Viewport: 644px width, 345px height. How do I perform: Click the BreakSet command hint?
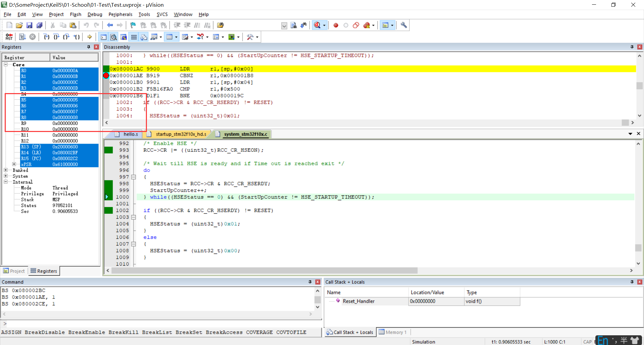[189, 332]
